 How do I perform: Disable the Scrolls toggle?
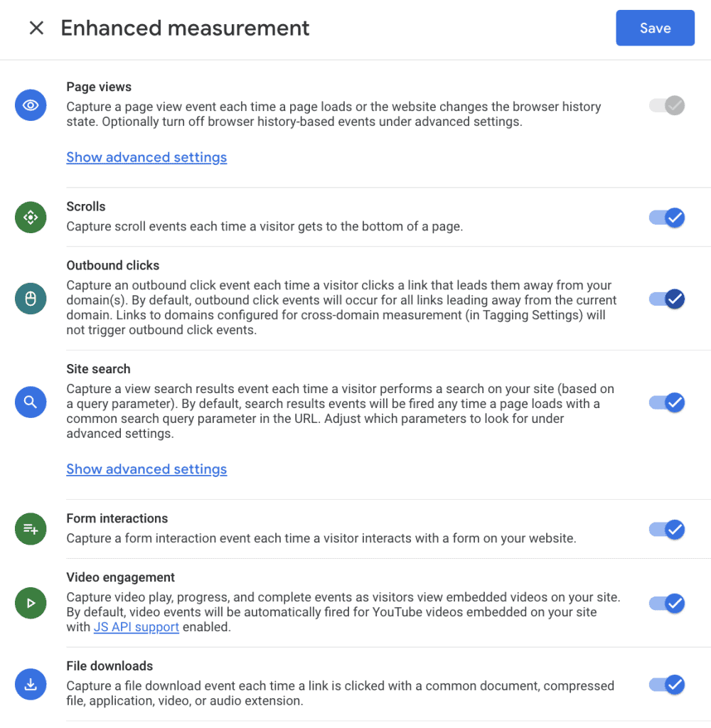coord(667,218)
